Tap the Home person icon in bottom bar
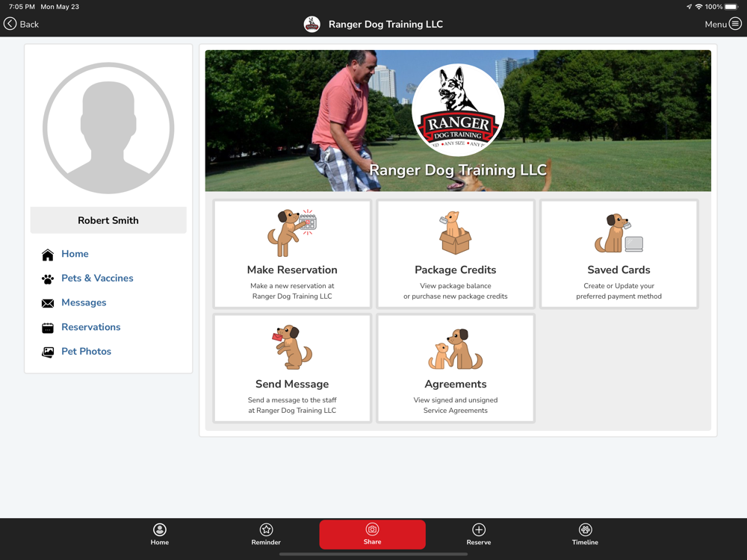Screen dimensions: 747x560 point(160,529)
